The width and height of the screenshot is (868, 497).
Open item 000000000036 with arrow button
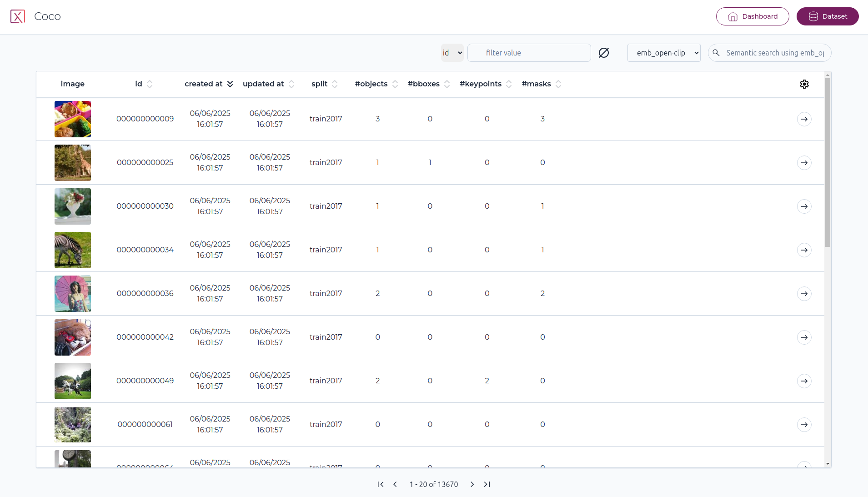coord(804,294)
